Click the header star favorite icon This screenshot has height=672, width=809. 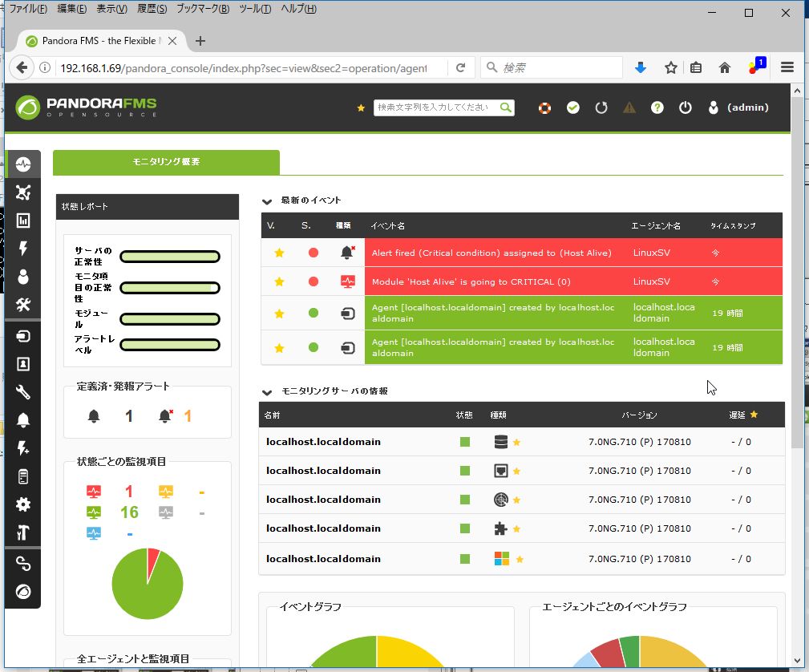(x=361, y=107)
